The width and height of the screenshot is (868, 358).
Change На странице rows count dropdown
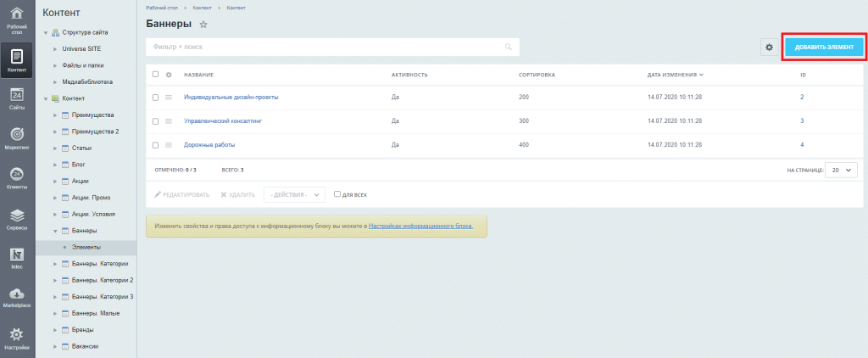pos(842,170)
